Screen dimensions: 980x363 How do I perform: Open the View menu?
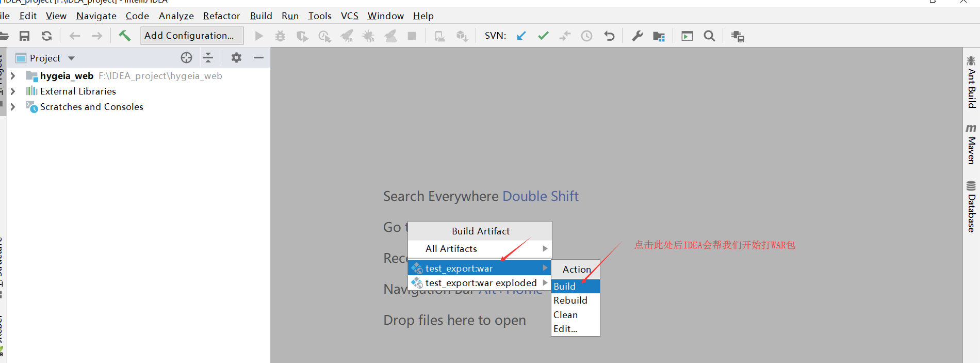56,16
